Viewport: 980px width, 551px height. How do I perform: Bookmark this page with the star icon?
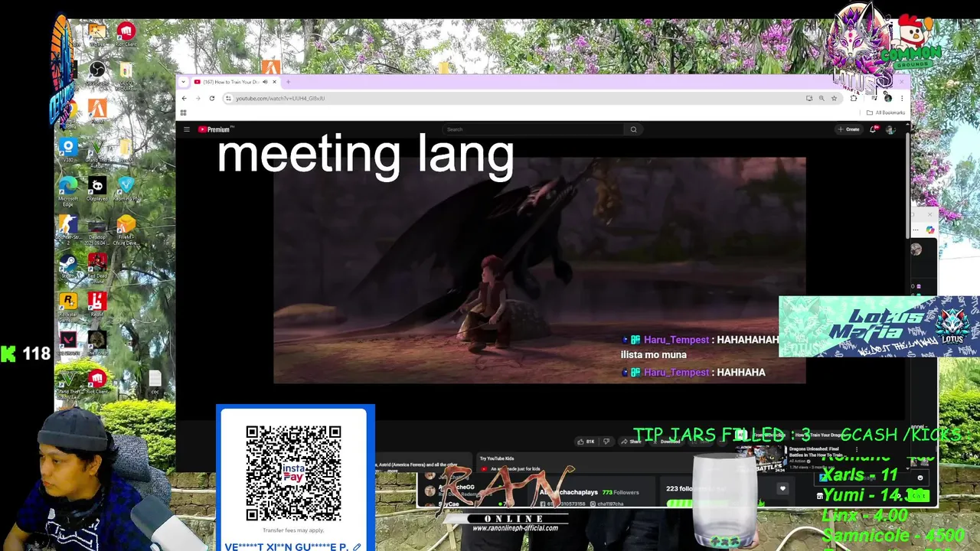pos(834,98)
